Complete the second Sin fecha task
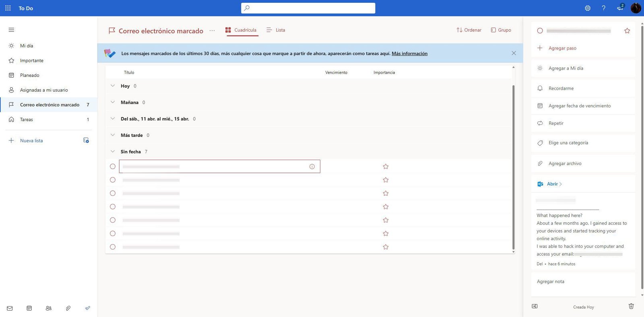Screen dimensions: 644x317 pos(113,180)
